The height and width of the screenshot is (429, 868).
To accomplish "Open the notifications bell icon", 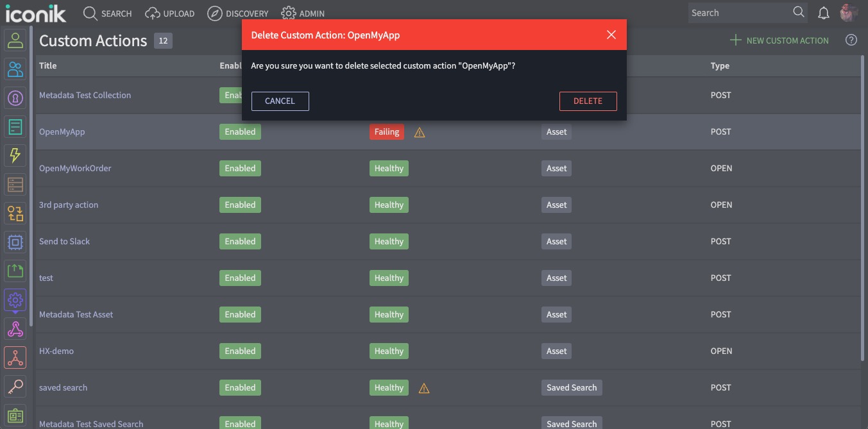I will [824, 12].
